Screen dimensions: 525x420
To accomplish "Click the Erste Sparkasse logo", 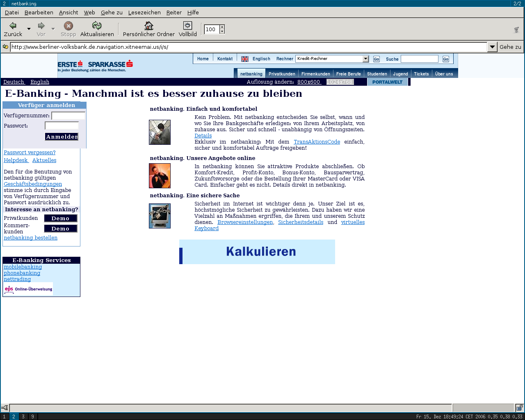I will click(95, 66).
